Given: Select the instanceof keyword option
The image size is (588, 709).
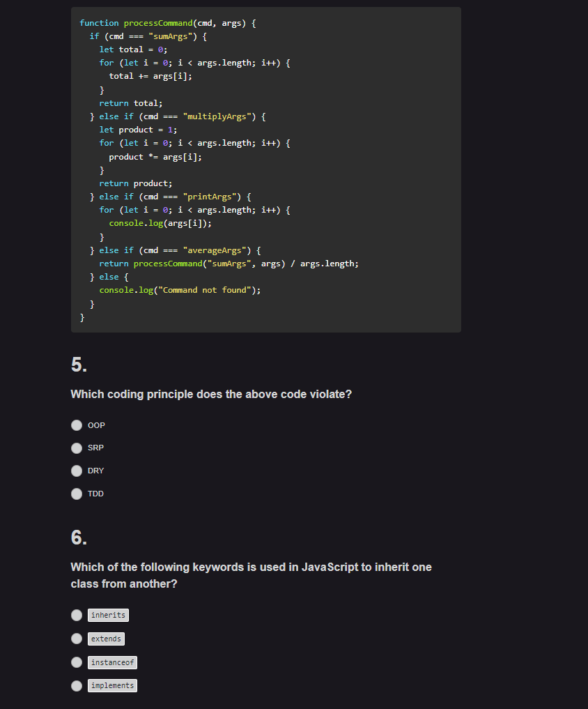Looking at the screenshot, I should [x=77, y=662].
